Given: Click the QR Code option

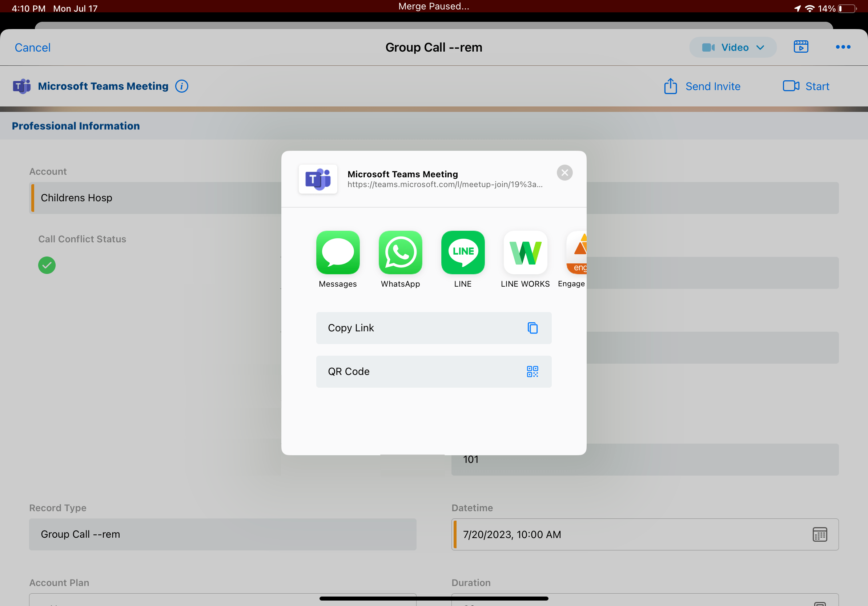Looking at the screenshot, I should click(x=434, y=371).
